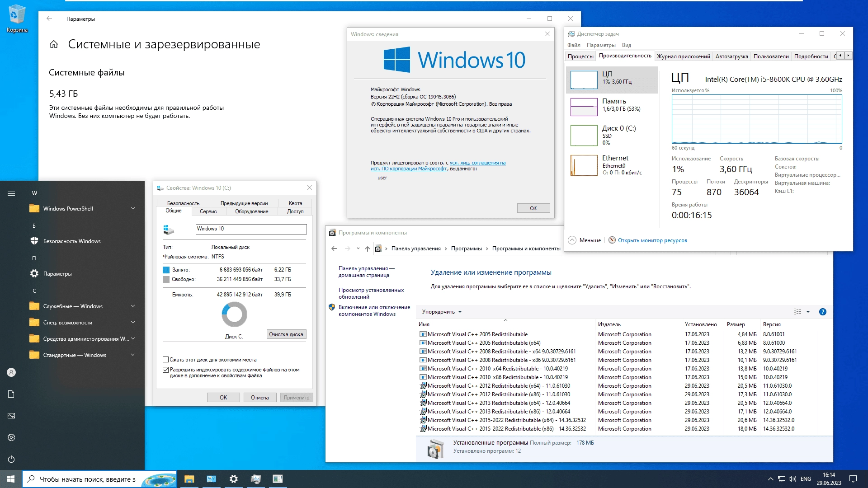
Task: Click help icon in Programs and Features
Action: tap(823, 312)
